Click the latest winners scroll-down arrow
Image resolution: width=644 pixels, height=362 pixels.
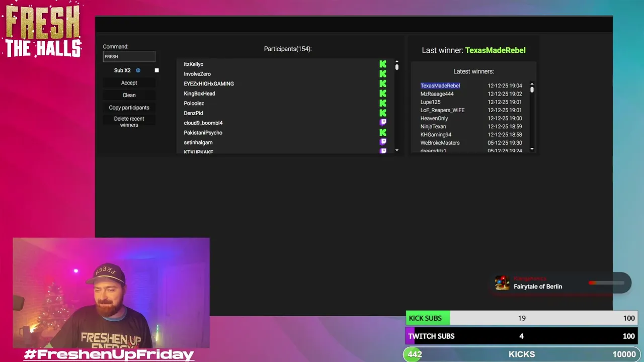coord(532,149)
